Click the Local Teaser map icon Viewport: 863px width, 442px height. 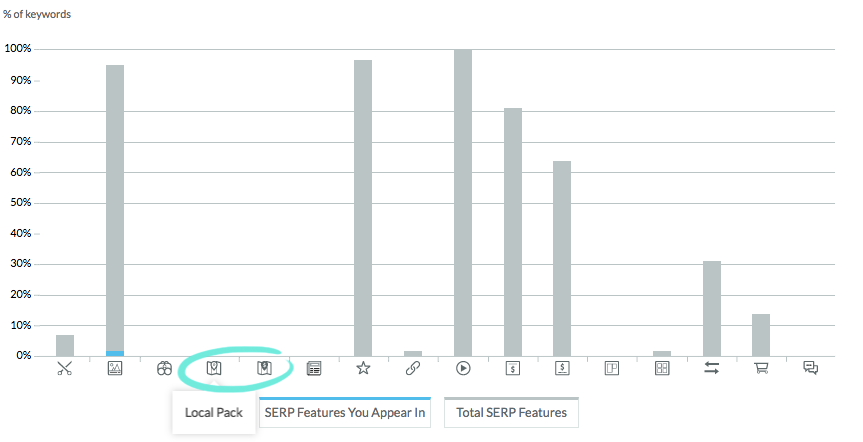point(264,368)
